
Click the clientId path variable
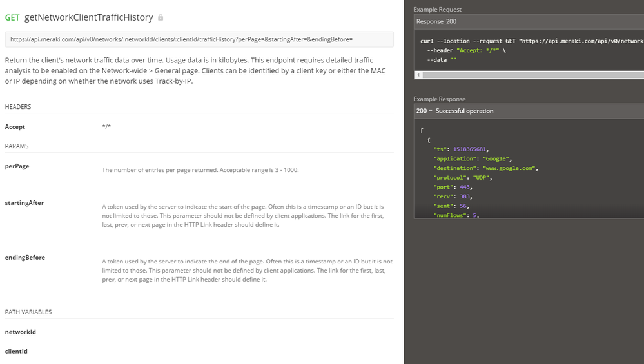coord(16,351)
